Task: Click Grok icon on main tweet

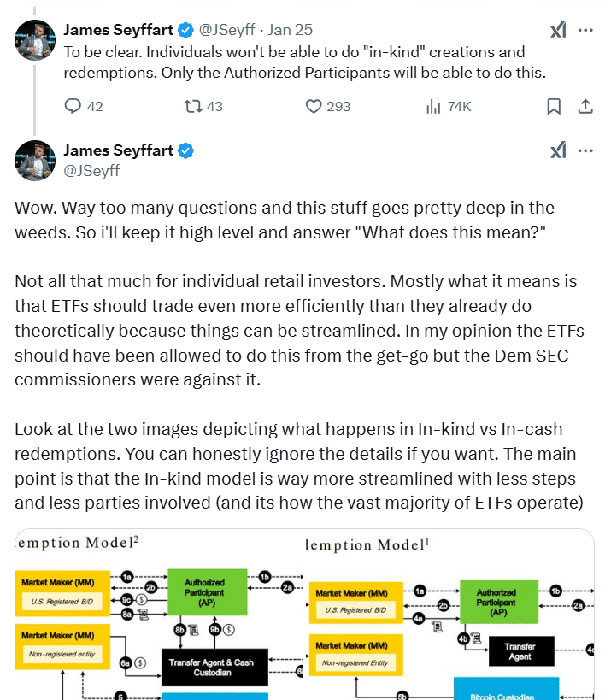Action: coord(557,151)
